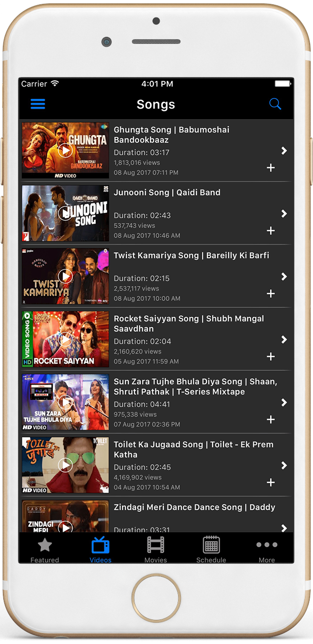Screen dimensions: 313x644
Task: Add Toilet Ka Jugaad Song plus icon
Action: (271, 482)
